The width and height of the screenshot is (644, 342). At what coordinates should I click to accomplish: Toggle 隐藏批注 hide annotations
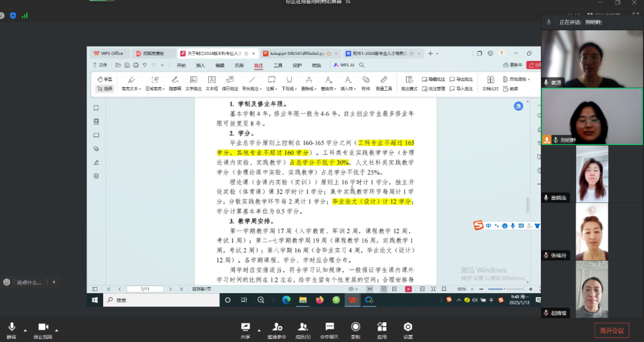pyautogui.click(x=433, y=79)
